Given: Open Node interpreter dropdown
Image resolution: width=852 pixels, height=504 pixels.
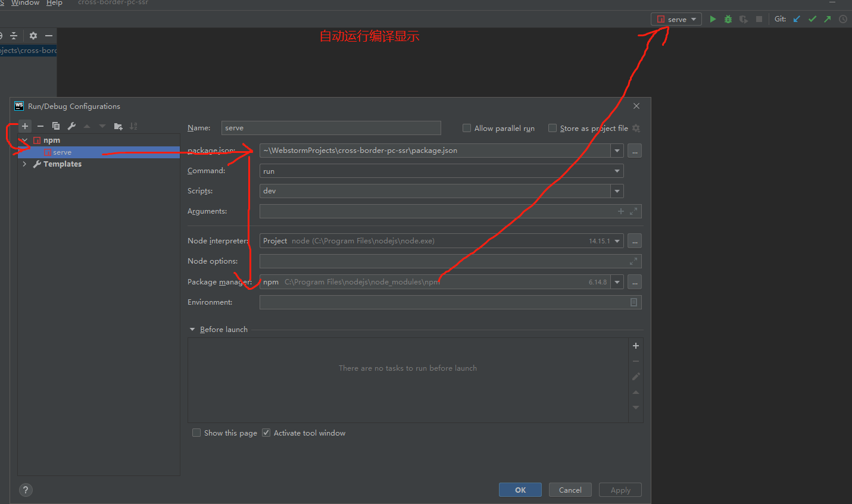Looking at the screenshot, I should [x=617, y=241].
